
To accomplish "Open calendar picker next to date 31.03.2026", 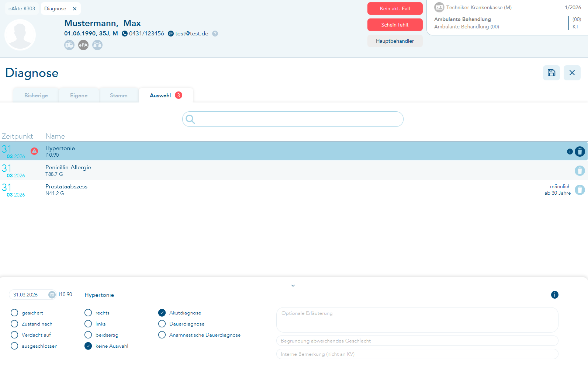I will [x=52, y=295].
